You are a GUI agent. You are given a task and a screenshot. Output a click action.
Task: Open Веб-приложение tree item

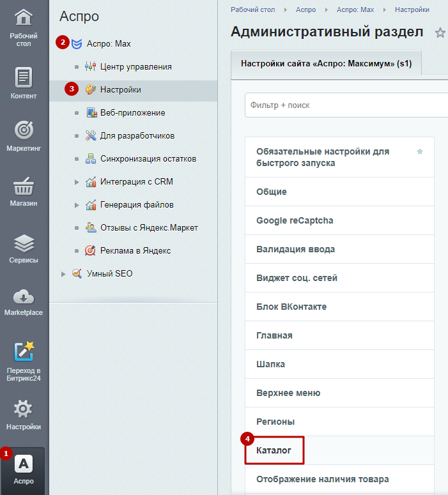tap(133, 113)
